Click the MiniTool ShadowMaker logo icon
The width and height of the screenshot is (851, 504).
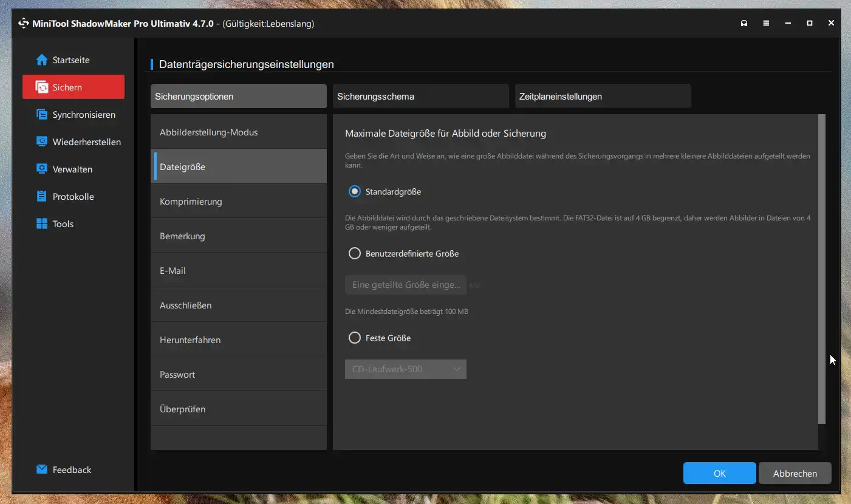pyautogui.click(x=24, y=24)
